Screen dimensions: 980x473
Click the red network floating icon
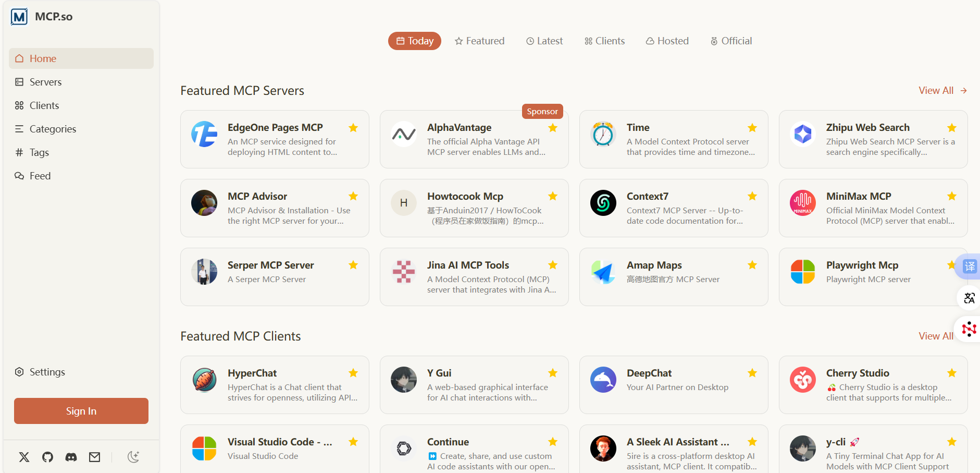969,329
